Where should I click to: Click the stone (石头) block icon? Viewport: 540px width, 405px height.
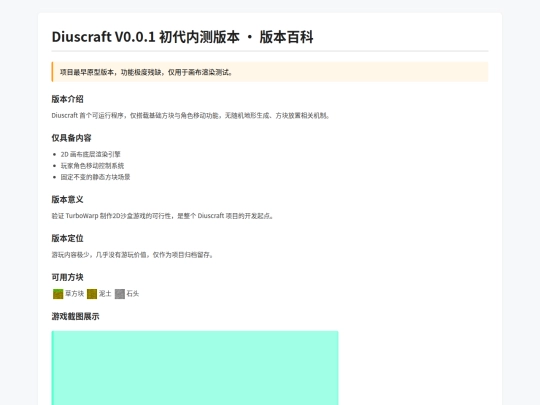click(120, 294)
